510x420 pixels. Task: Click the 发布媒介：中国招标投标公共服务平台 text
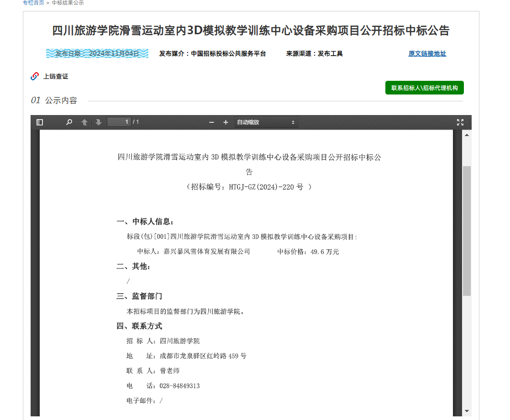click(212, 54)
